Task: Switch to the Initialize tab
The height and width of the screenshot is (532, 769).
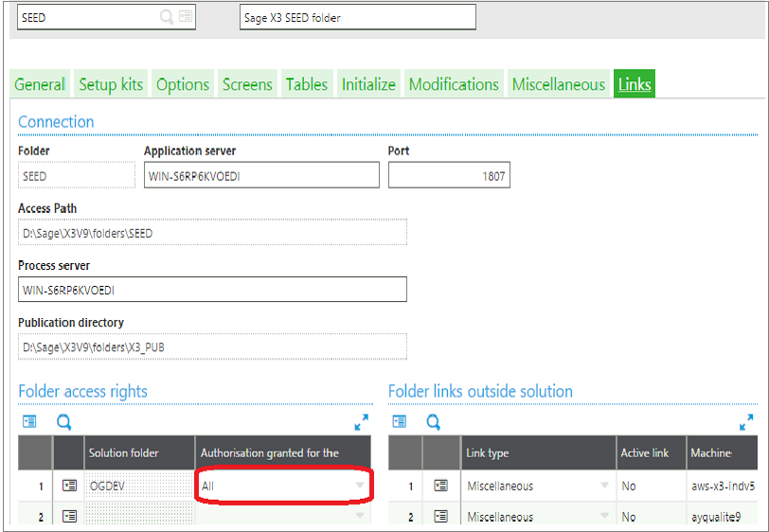Action: 368,84
